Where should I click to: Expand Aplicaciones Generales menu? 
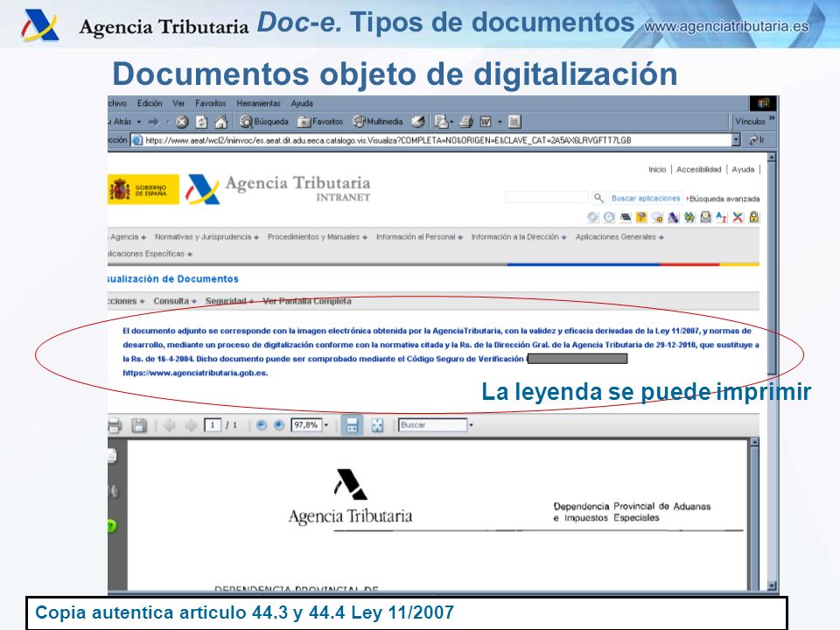click(619, 237)
